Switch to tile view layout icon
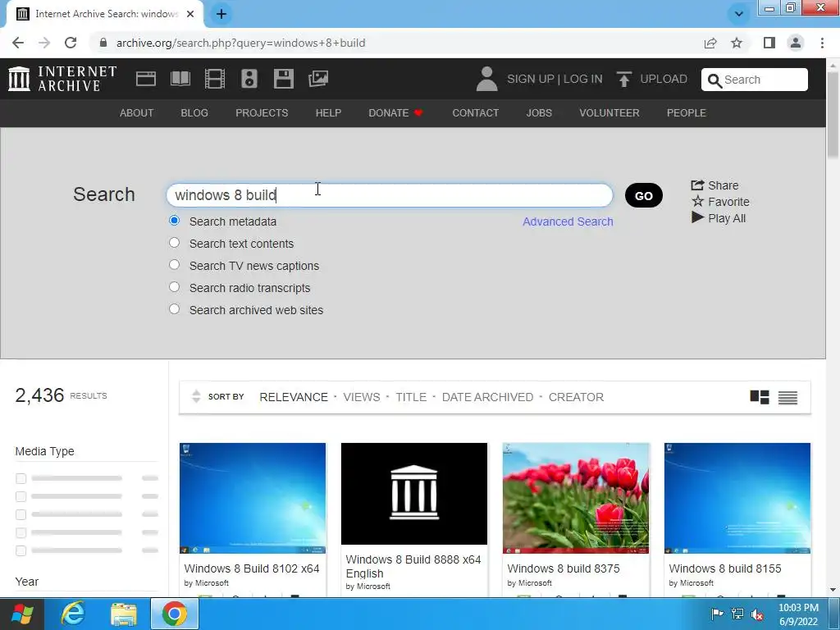Image resolution: width=840 pixels, height=630 pixels. tap(759, 397)
